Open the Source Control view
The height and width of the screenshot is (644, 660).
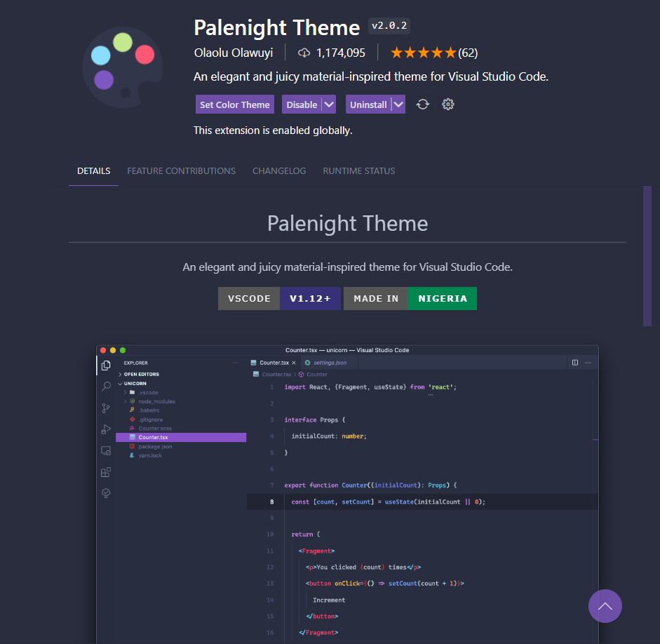(x=105, y=407)
